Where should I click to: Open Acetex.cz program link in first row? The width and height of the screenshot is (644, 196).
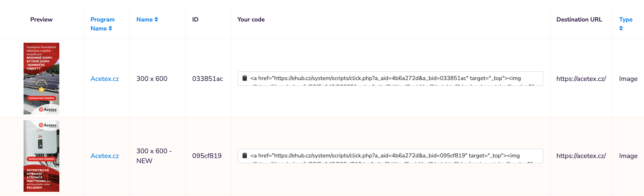pyautogui.click(x=105, y=79)
